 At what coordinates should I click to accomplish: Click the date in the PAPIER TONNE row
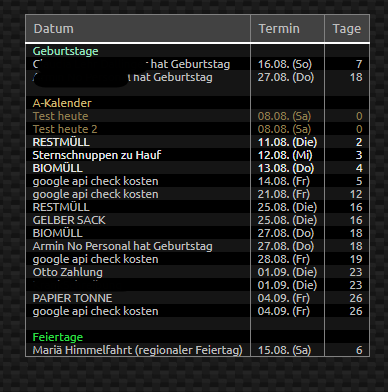point(284,298)
